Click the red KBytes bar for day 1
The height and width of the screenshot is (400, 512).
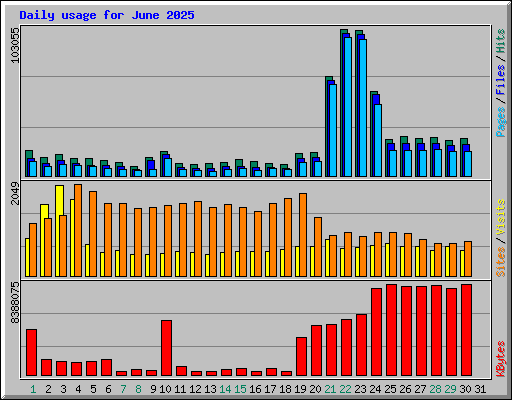(x=32, y=353)
